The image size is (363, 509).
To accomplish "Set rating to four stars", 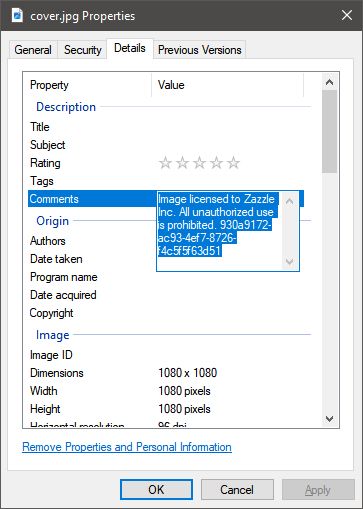I will point(216,163).
